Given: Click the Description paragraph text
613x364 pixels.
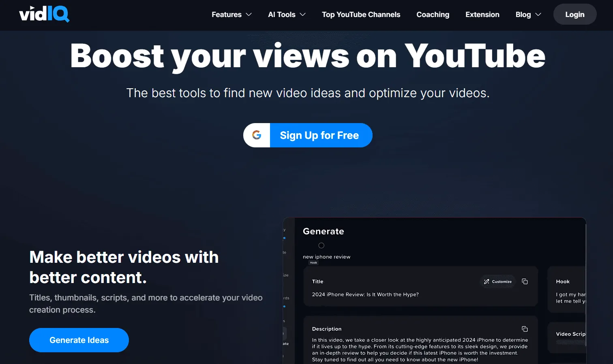Looking at the screenshot, I should (420, 350).
